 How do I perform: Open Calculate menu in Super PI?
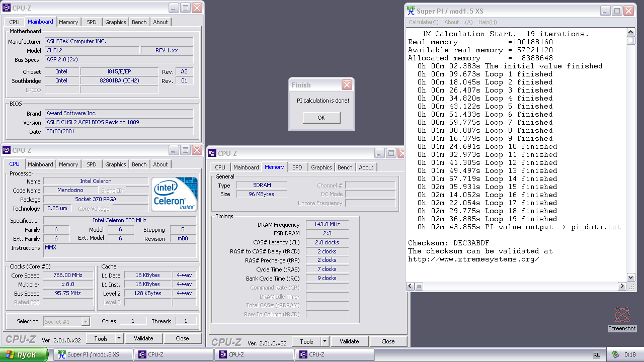(x=423, y=22)
